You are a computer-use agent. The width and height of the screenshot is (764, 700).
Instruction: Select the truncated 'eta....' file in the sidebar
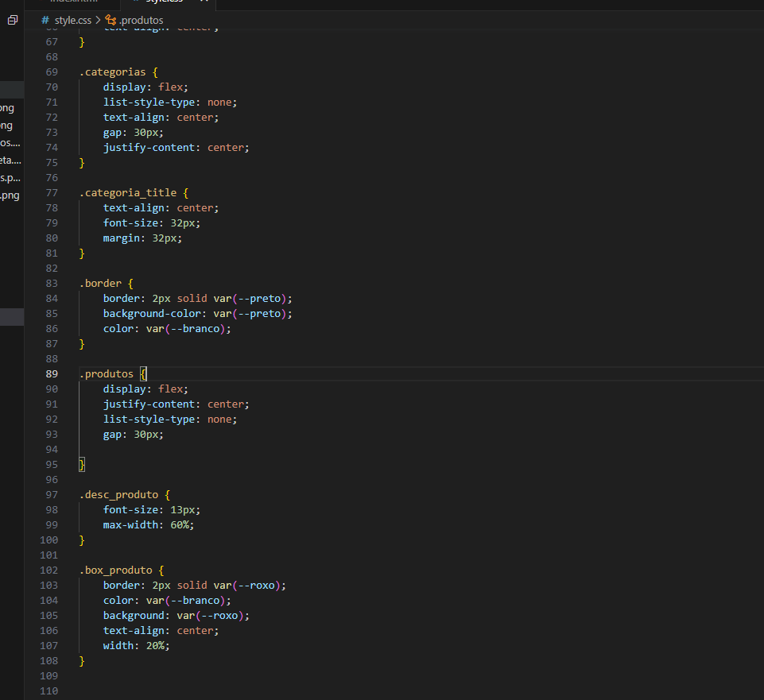click(x=10, y=160)
